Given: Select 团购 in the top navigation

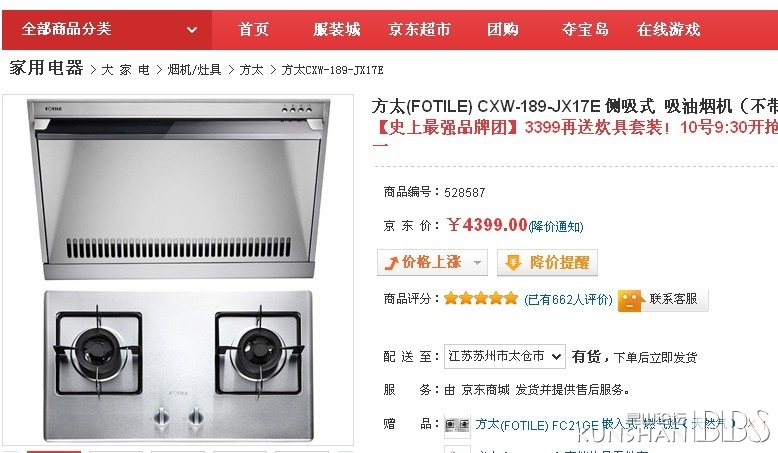Looking at the screenshot, I should 503,29.
